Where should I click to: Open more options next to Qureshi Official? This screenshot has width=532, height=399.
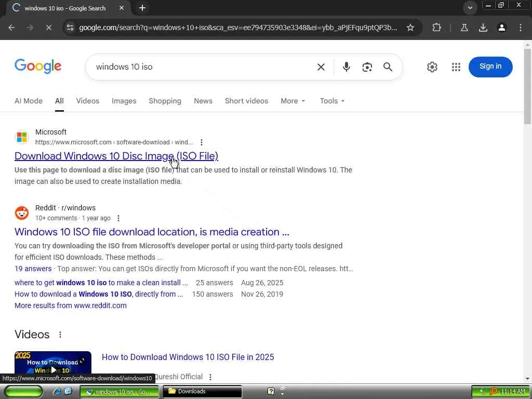pyautogui.click(x=210, y=377)
